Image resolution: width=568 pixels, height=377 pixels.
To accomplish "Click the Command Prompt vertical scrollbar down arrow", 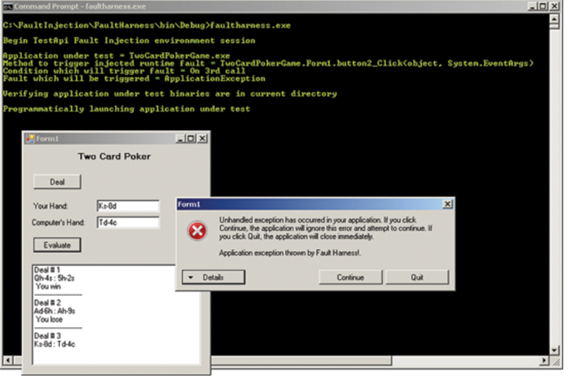I will coord(555,350).
